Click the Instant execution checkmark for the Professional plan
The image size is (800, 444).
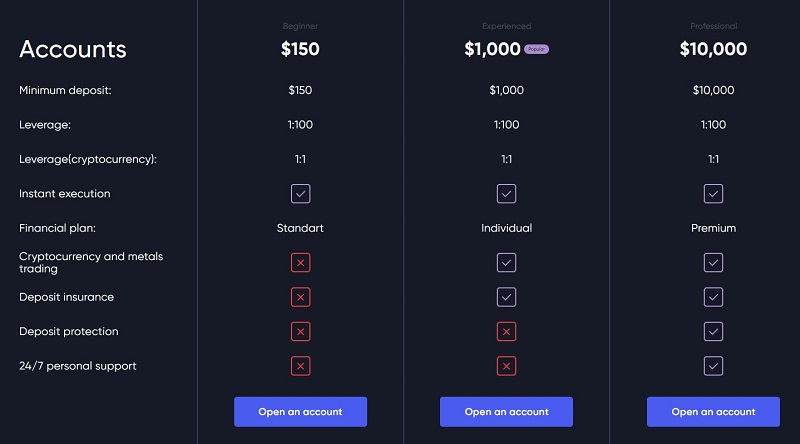tap(713, 194)
